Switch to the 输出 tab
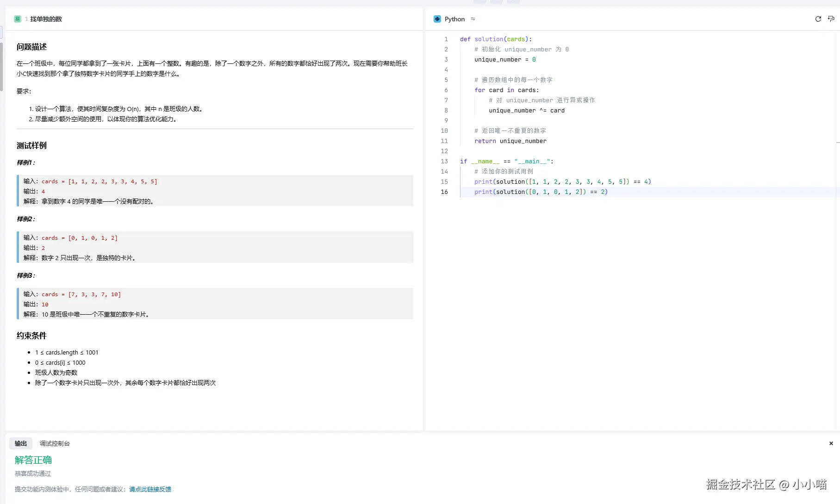Screen dimensions: 840x504 21,443
